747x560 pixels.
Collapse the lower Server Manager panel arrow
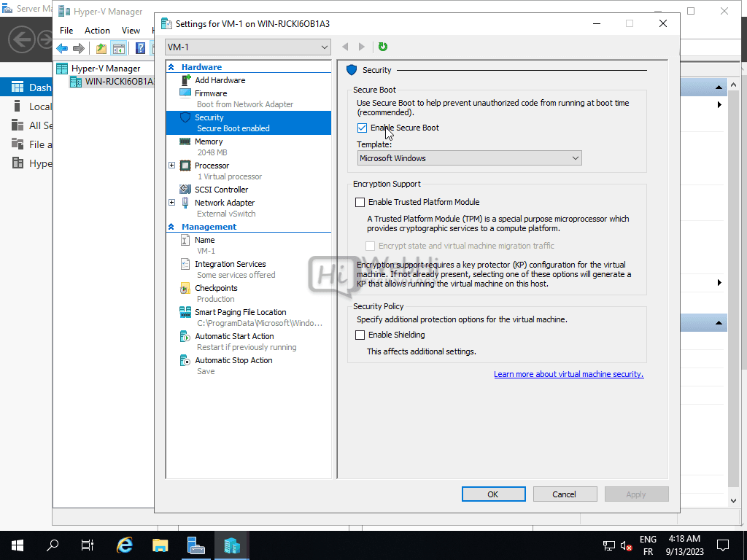pyautogui.click(x=719, y=323)
